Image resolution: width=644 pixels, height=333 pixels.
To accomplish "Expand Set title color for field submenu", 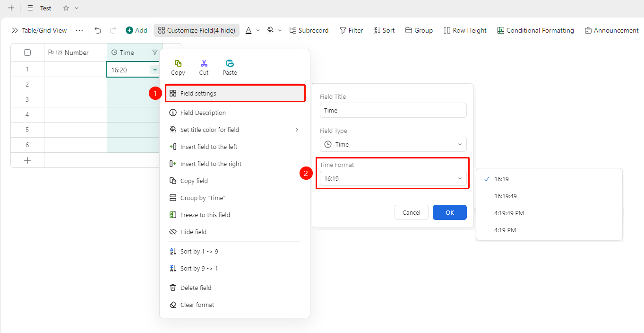I will point(234,130).
